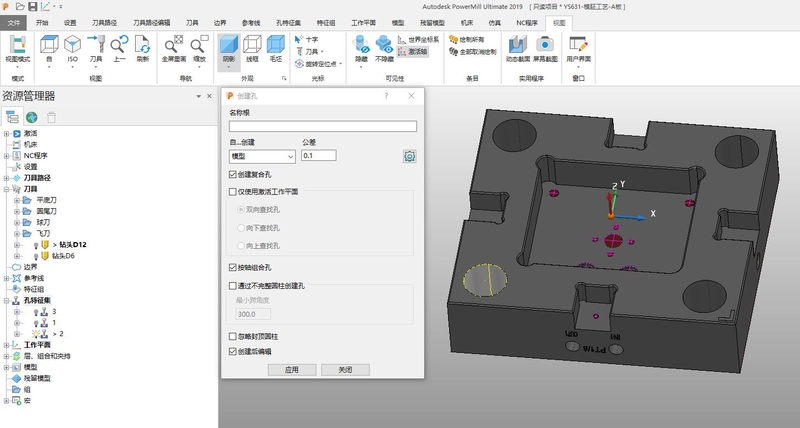Enable 通过不完整圆柱创建孔 checkbox
The height and width of the screenshot is (428, 800).
pos(233,286)
